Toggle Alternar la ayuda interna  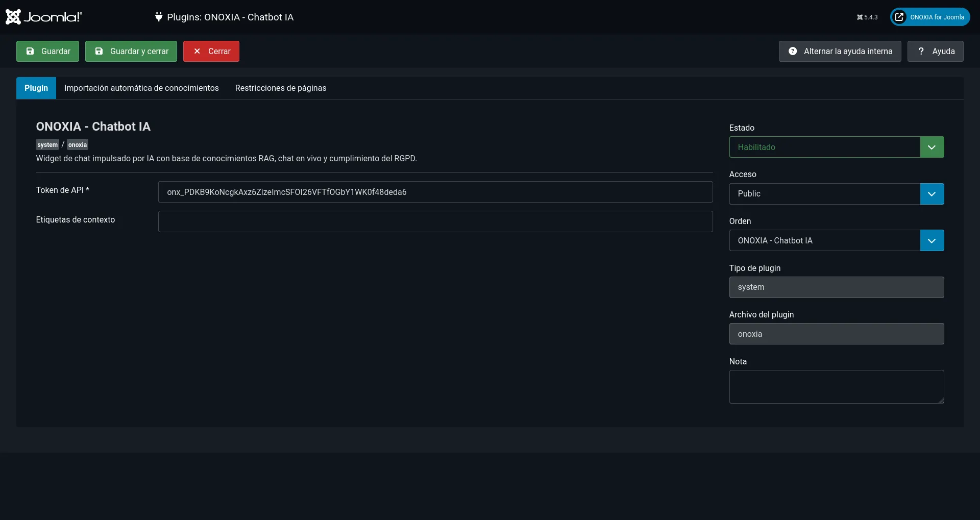(x=840, y=51)
